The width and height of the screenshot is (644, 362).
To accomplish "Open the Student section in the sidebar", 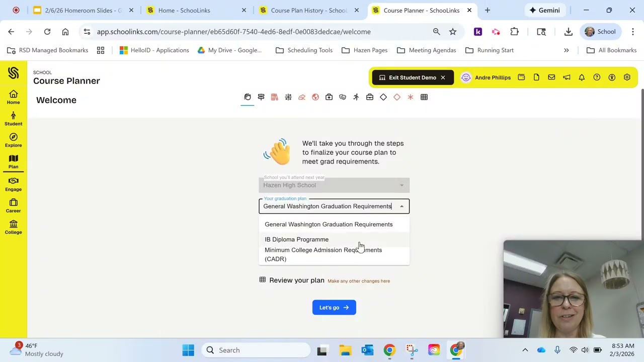I will pos(14,119).
